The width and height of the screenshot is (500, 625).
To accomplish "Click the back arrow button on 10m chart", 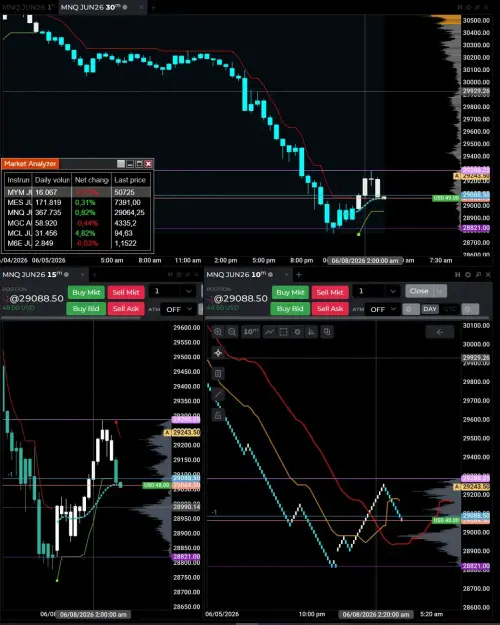I will tap(440, 332).
